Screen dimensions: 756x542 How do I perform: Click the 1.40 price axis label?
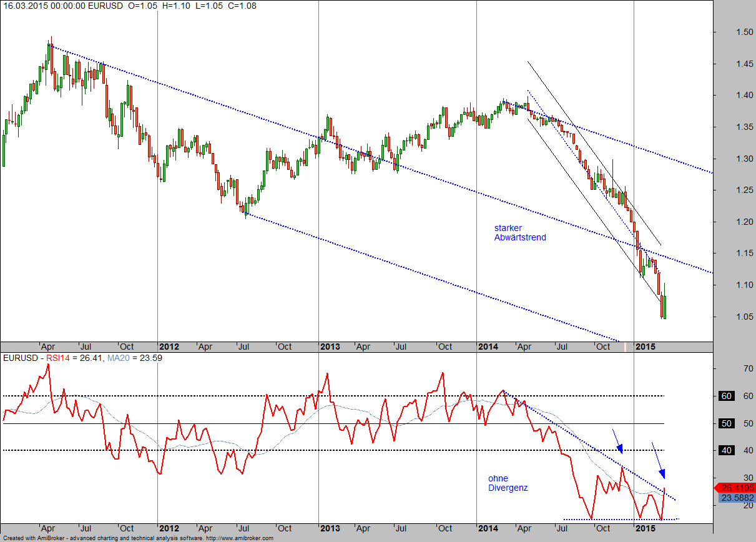click(x=744, y=96)
